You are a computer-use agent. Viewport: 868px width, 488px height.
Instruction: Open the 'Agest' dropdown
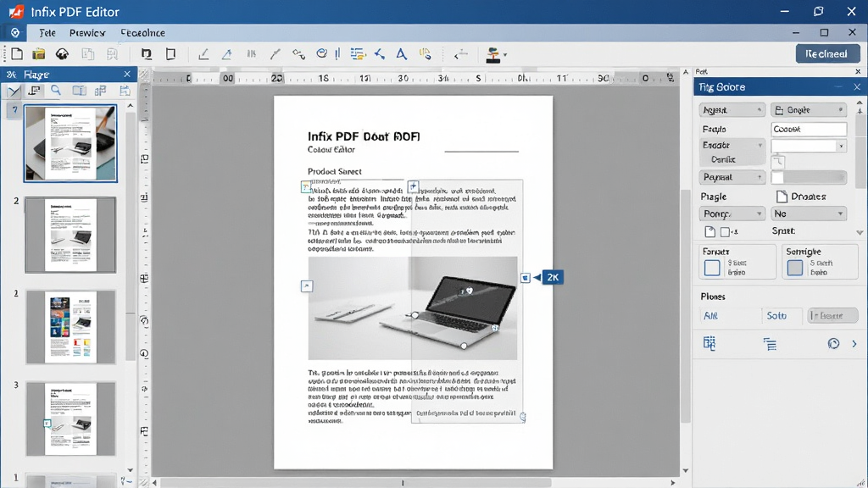click(x=732, y=110)
